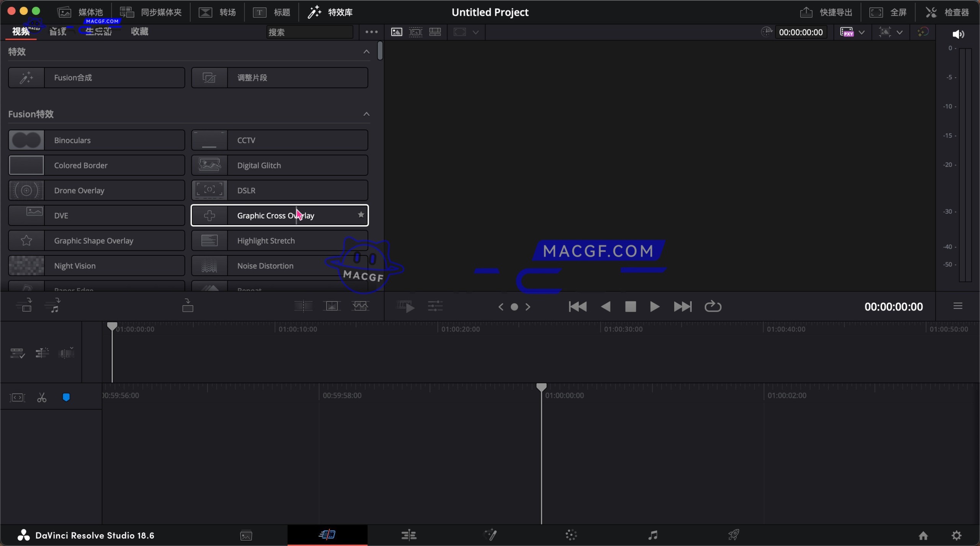Collapse the Fusion特效 section
The width and height of the screenshot is (980, 546).
tap(366, 114)
